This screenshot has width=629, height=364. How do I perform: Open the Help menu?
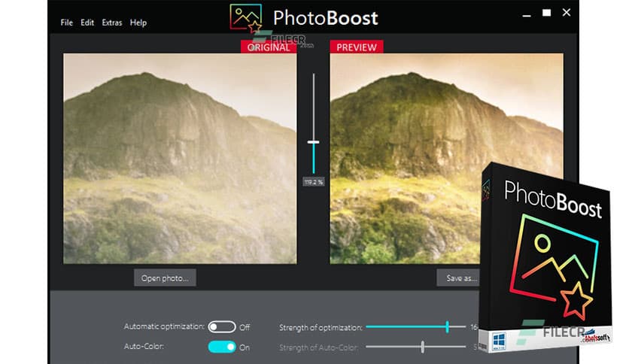138,23
